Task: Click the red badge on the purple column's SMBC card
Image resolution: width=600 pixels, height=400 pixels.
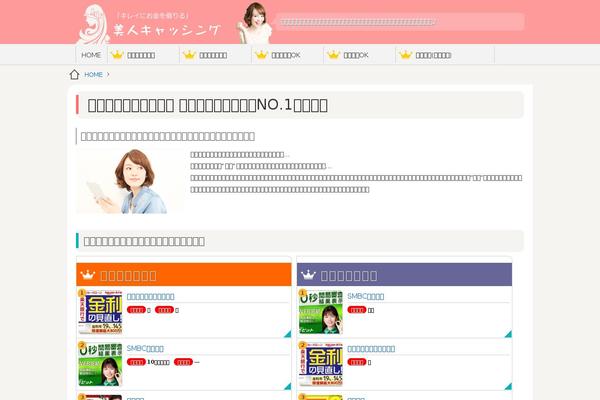Action: (357, 310)
